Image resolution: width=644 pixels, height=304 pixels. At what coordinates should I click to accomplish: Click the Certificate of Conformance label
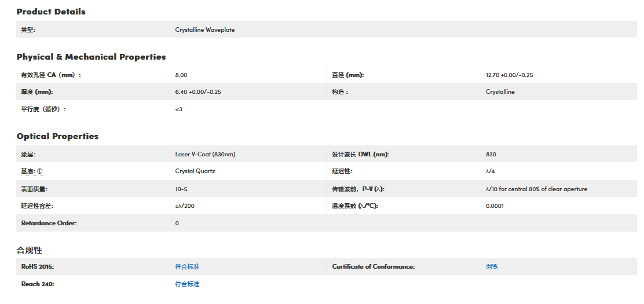click(x=373, y=267)
